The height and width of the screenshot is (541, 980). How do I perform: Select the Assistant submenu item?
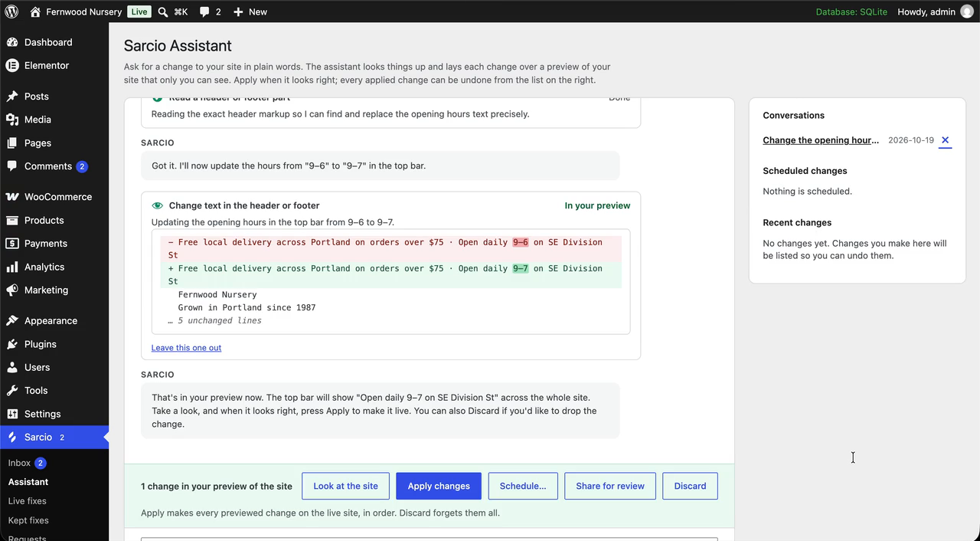[28, 482]
